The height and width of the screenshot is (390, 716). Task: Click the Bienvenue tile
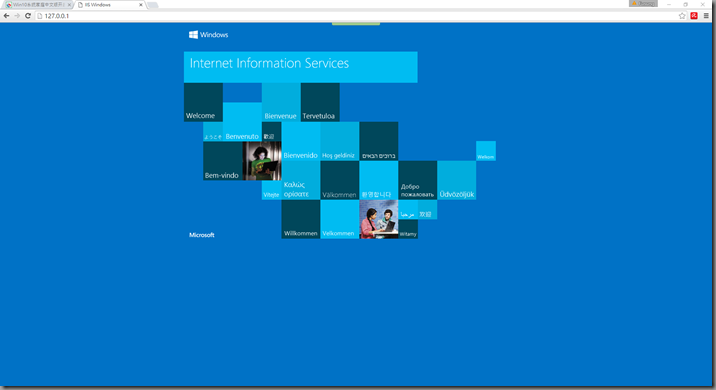(281, 102)
